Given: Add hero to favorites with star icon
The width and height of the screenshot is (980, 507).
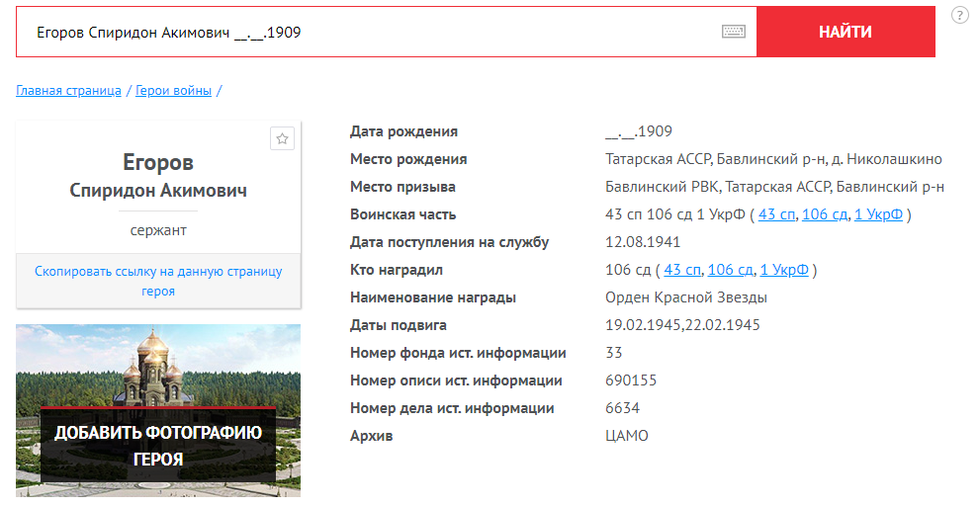Looking at the screenshot, I should pyautogui.click(x=282, y=138).
